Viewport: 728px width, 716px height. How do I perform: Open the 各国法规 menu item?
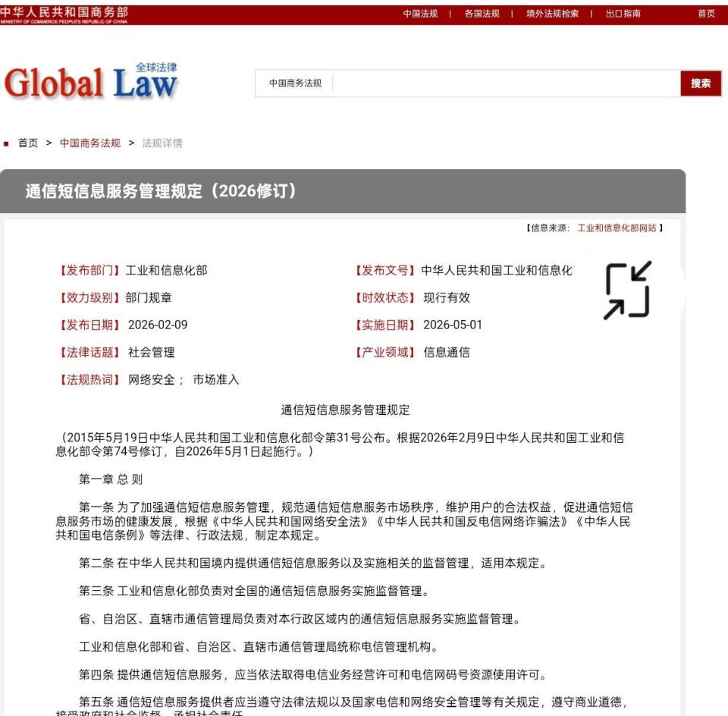tap(482, 14)
